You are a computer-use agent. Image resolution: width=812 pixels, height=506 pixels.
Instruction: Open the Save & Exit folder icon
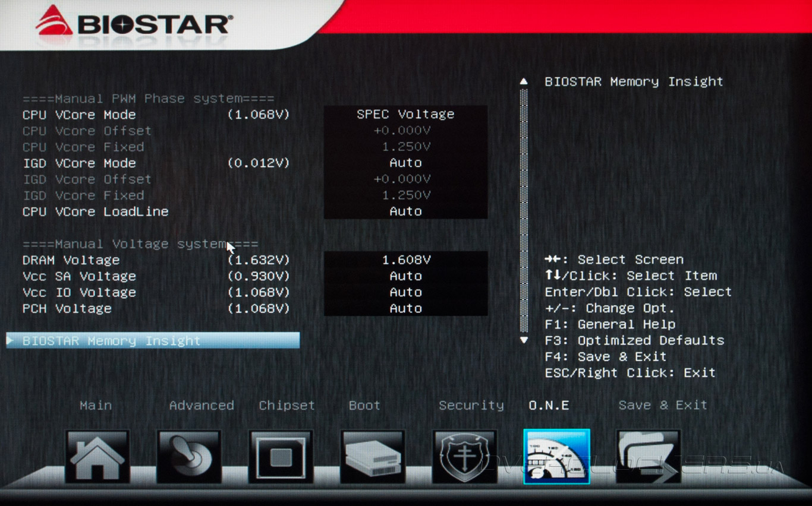pos(649,456)
